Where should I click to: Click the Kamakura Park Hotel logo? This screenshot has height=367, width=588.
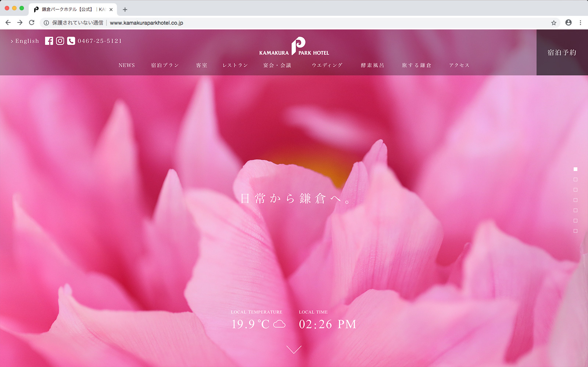294,46
